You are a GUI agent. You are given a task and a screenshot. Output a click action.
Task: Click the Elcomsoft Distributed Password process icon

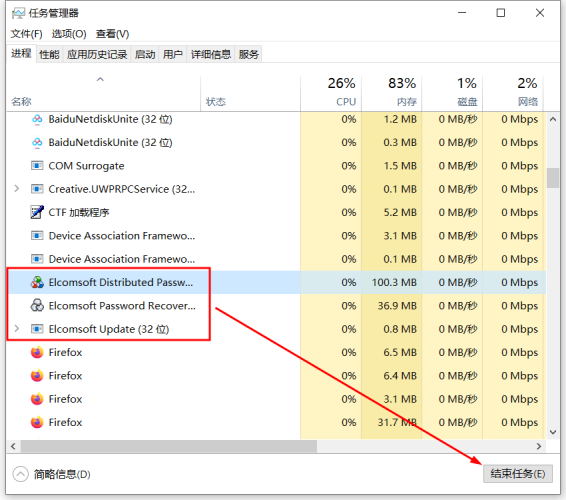(37, 282)
